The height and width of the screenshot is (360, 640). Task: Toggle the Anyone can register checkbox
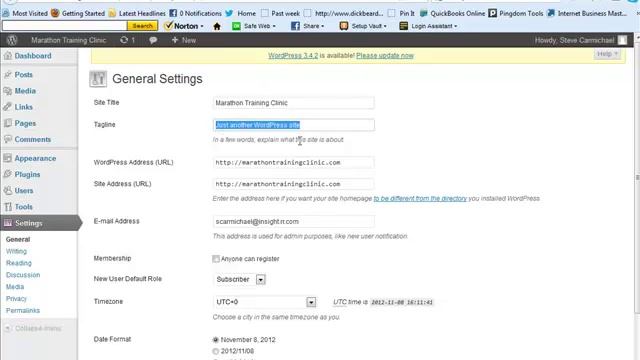tap(216, 259)
